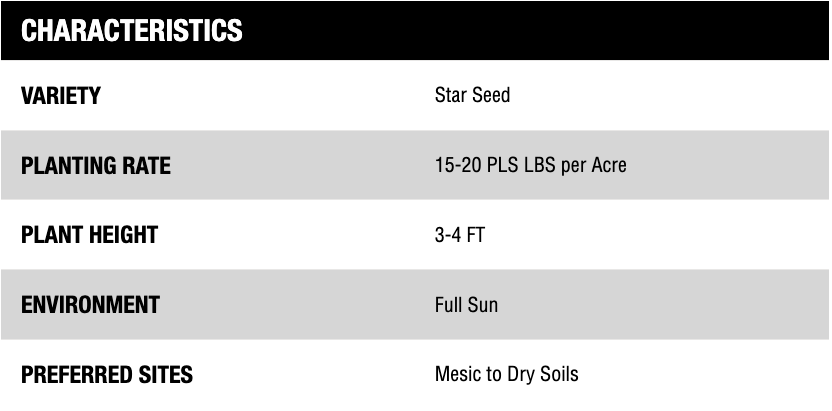Click the word Acre in planting rate
The image size is (832, 411).
coord(608,165)
